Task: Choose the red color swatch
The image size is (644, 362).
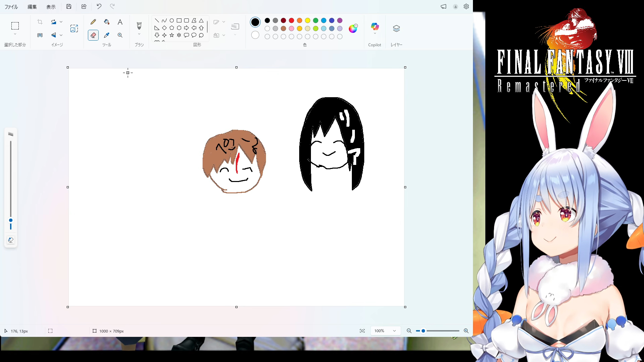Action: pyautogui.click(x=291, y=20)
